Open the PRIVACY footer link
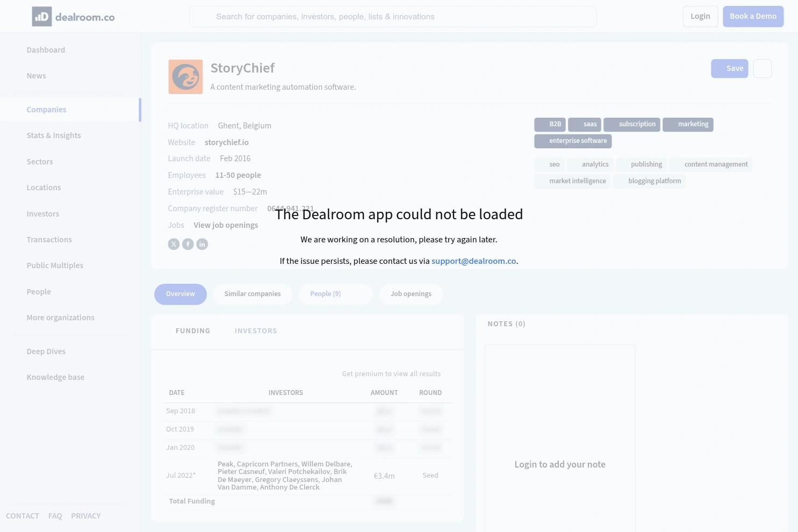 86,516
